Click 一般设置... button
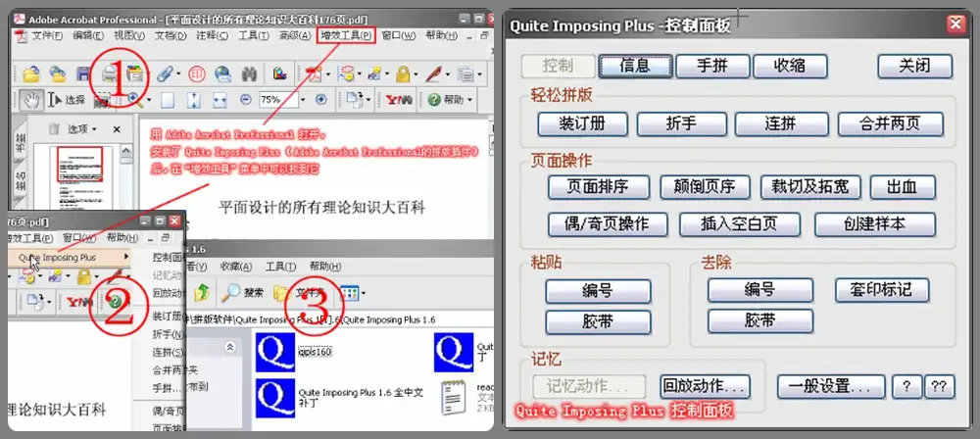The width and height of the screenshot is (980, 439). [831, 386]
